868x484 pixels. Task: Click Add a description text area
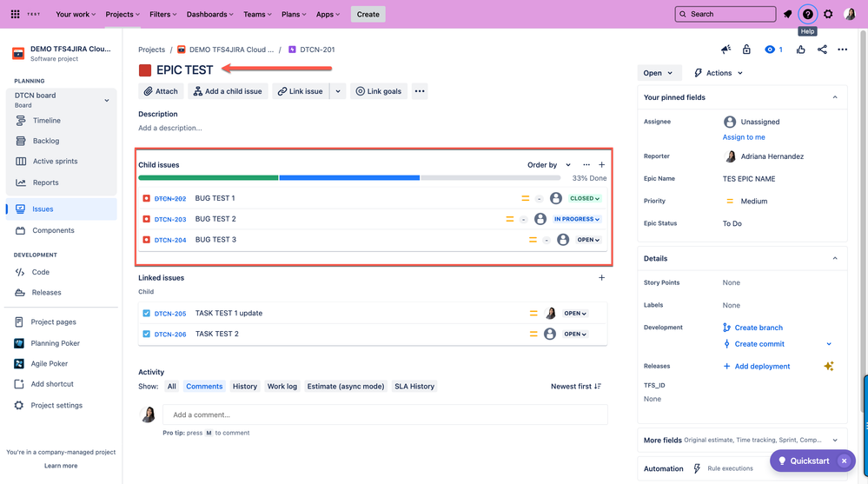(x=170, y=128)
